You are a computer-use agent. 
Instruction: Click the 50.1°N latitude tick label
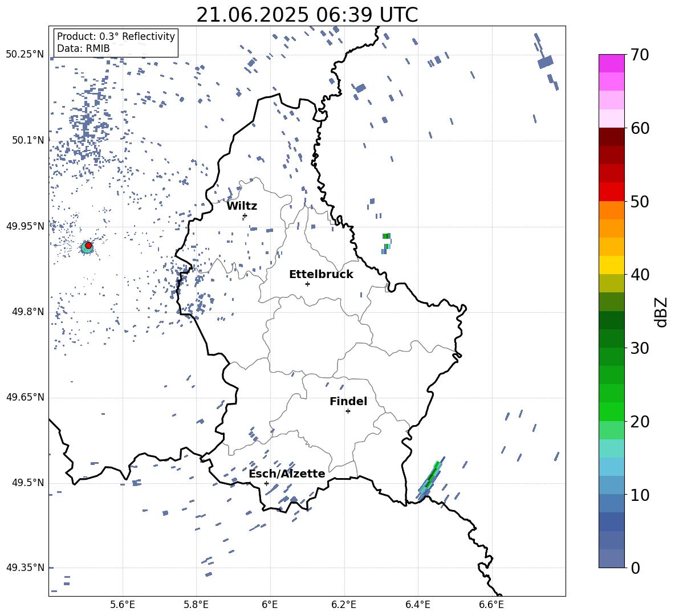point(28,140)
